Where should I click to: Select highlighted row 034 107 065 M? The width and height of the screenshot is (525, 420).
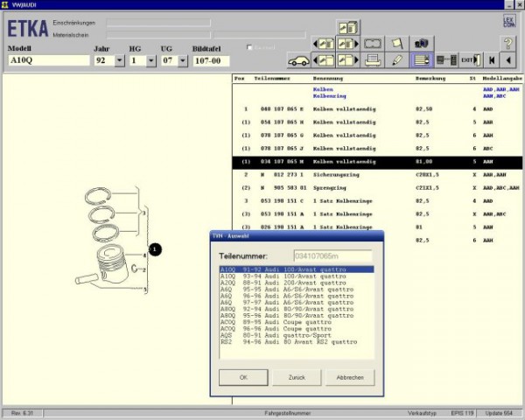(377, 162)
